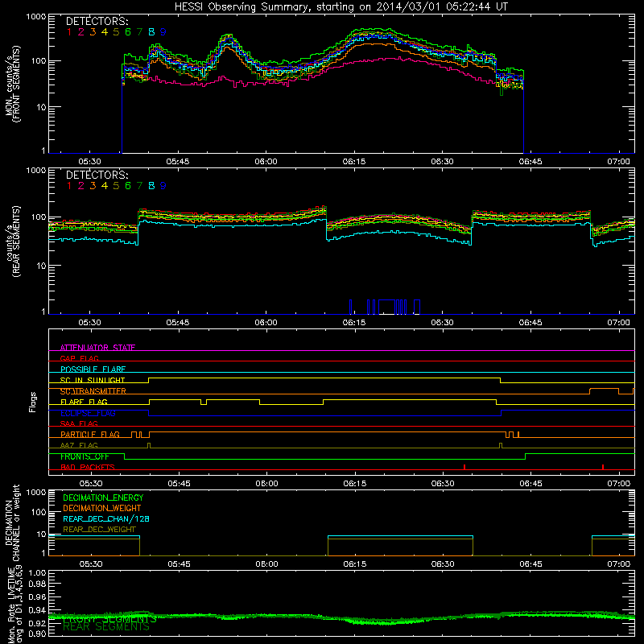Viewport: 644px width, 644px height.
Task: Click the BAD_PACKETS flag label
Action: 88,467
